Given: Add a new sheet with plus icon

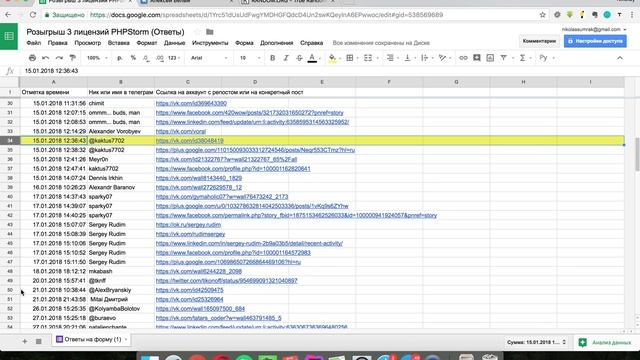Looking at the screenshot, I should tap(24, 341).
